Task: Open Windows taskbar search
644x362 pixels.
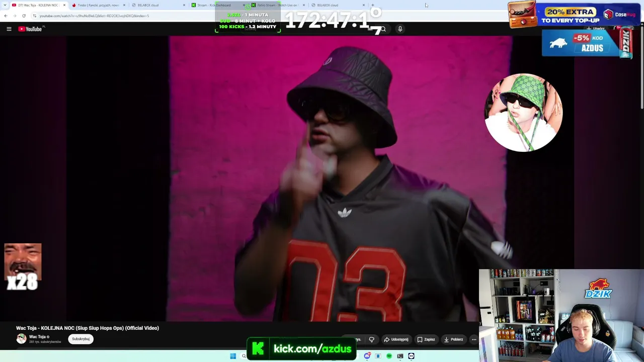Action: [244, 356]
